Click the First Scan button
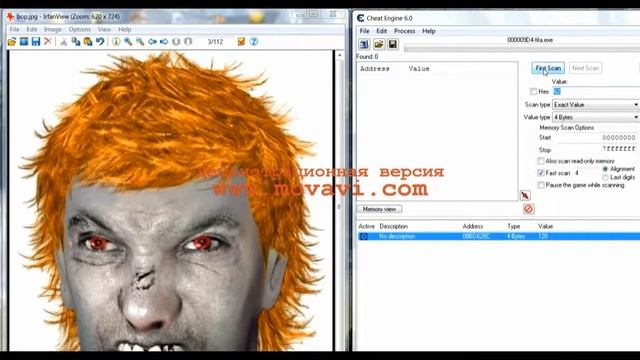 coord(548,68)
